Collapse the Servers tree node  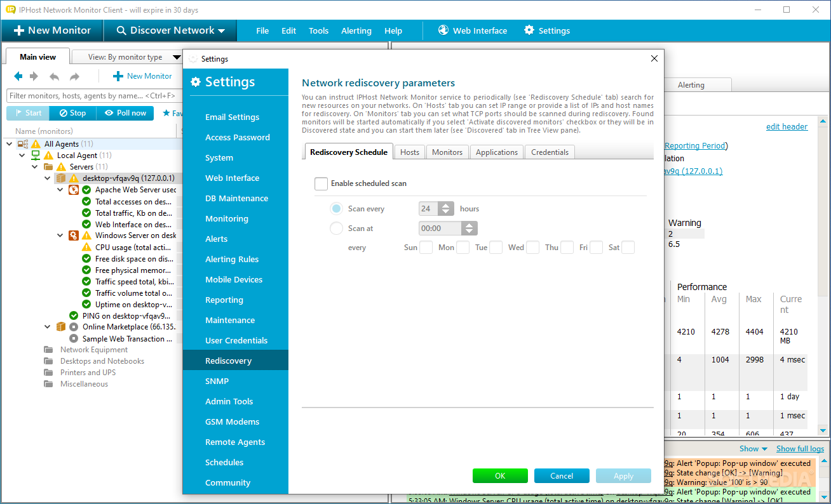[35, 167]
